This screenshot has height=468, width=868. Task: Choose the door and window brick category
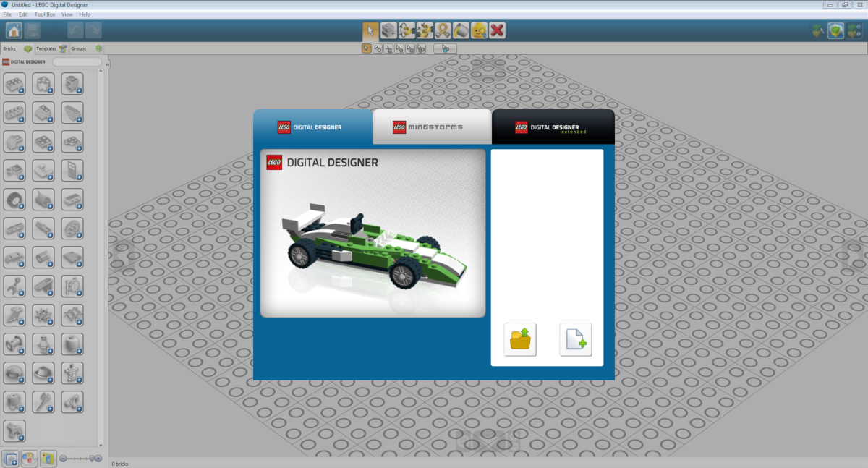(x=72, y=171)
